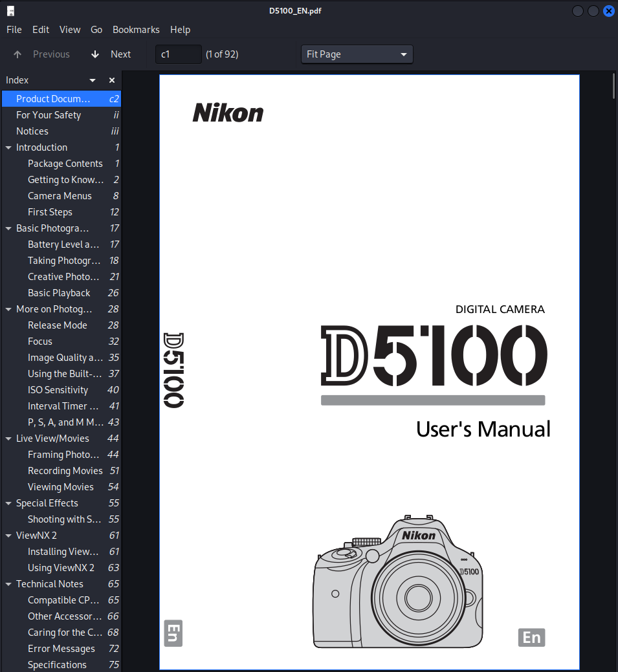Select Getting to Know index entry
618x672 pixels.
61,180
